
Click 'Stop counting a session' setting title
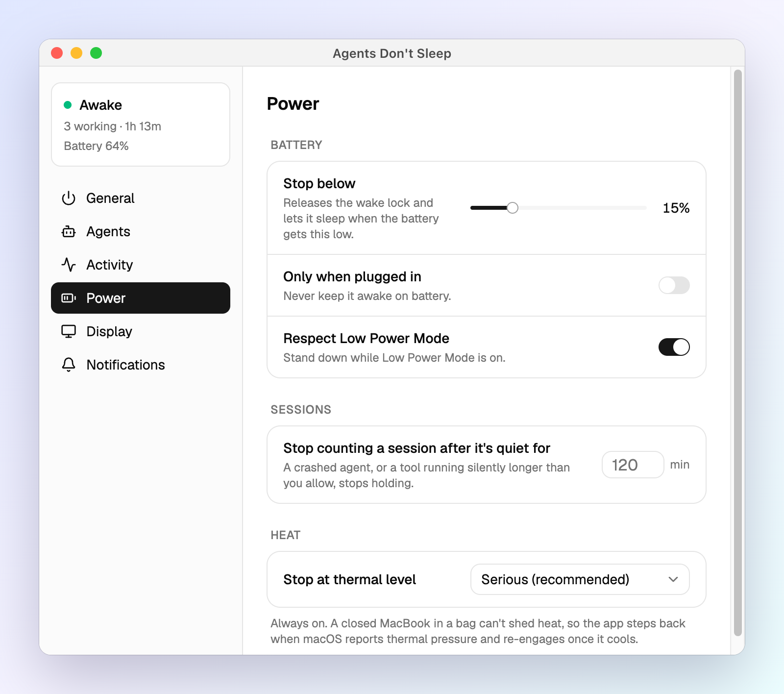417,448
